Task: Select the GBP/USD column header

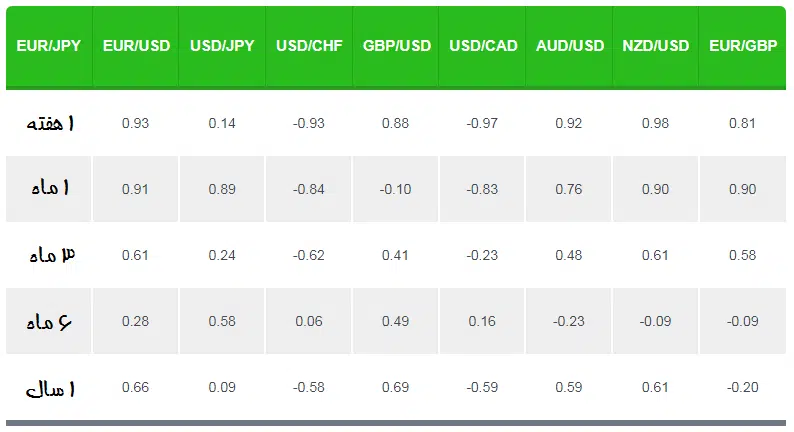Action: [x=396, y=47]
